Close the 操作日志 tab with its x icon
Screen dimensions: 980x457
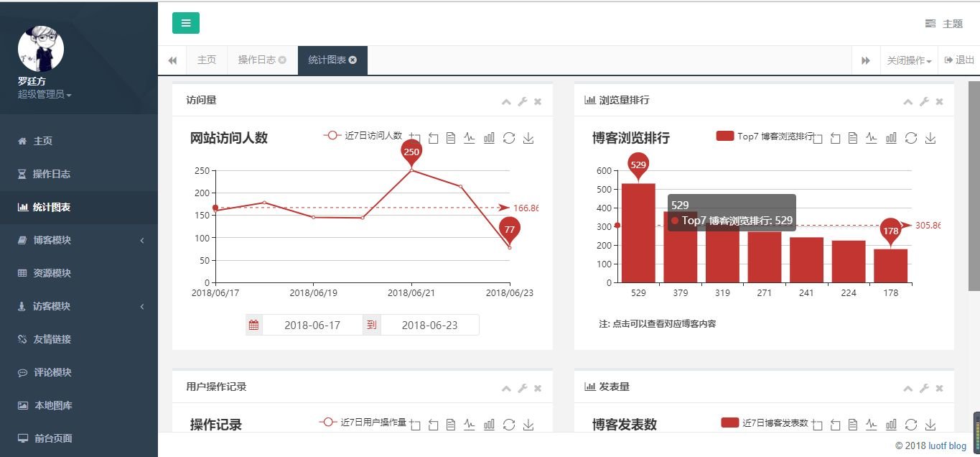(282, 60)
